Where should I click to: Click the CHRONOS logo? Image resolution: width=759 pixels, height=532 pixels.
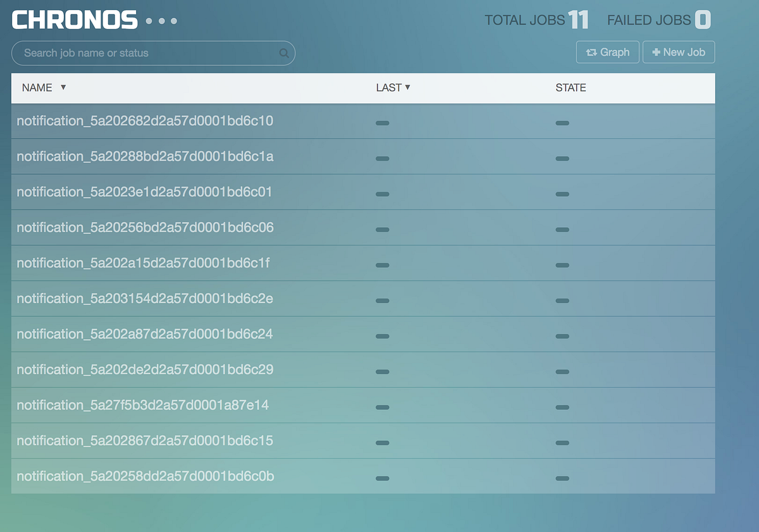pyautogui.click(x=75, y=20)
